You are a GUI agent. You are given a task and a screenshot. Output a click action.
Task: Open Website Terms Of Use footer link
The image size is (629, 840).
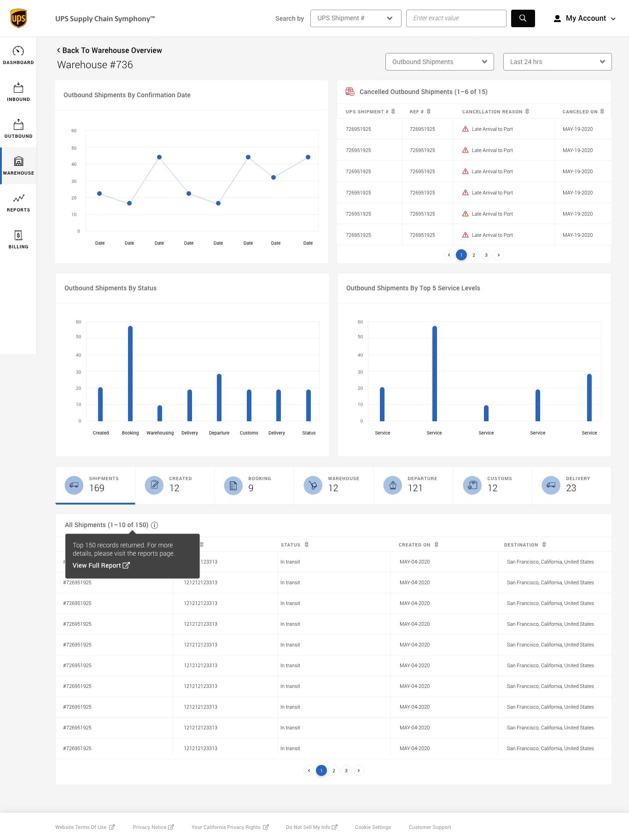tap(85, 827)
